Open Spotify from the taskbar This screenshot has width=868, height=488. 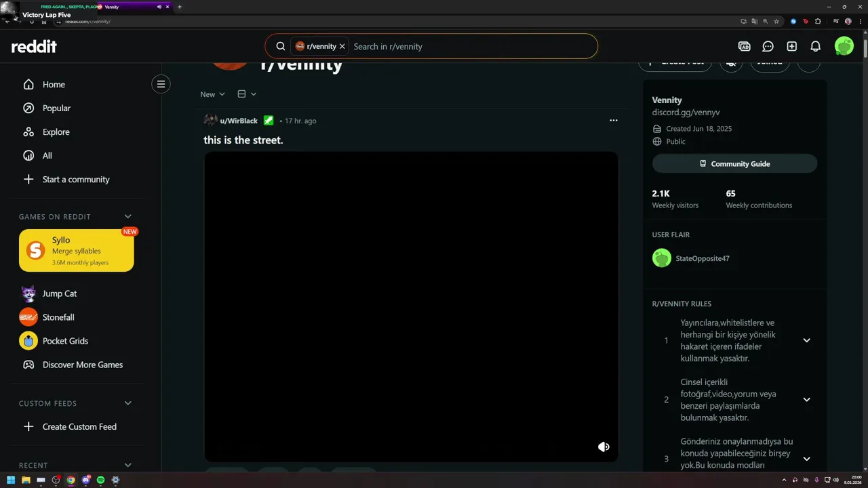(x=100, y=480)
